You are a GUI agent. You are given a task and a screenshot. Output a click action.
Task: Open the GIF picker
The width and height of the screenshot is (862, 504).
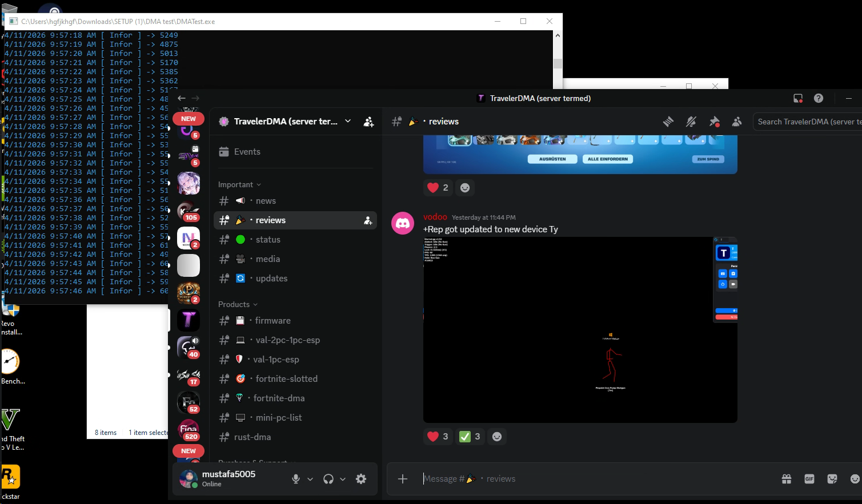809,479
